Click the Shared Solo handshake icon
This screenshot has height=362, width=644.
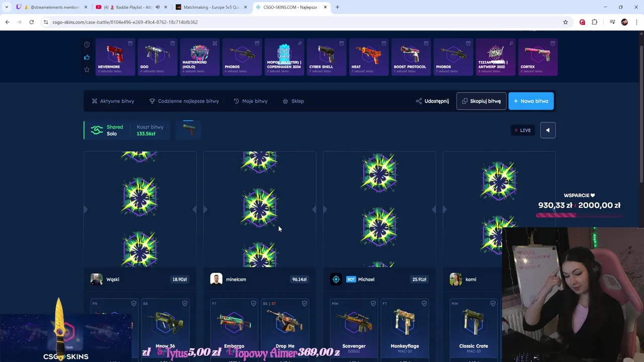point(97,130)
